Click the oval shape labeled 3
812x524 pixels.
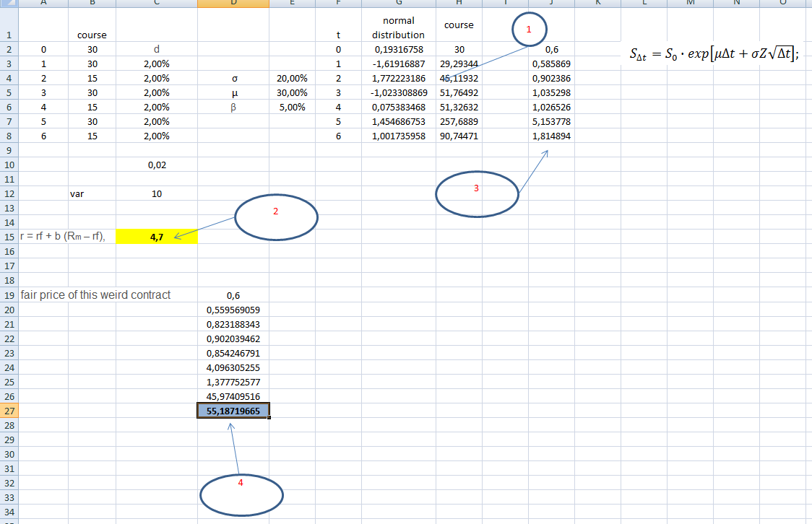click(x=477, y=193)
